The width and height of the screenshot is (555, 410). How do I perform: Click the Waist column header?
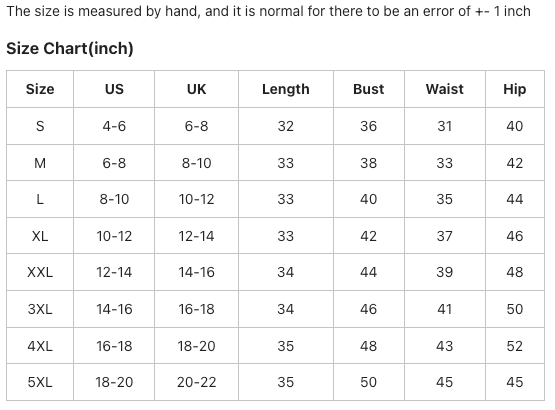click(x=445, y=89)
